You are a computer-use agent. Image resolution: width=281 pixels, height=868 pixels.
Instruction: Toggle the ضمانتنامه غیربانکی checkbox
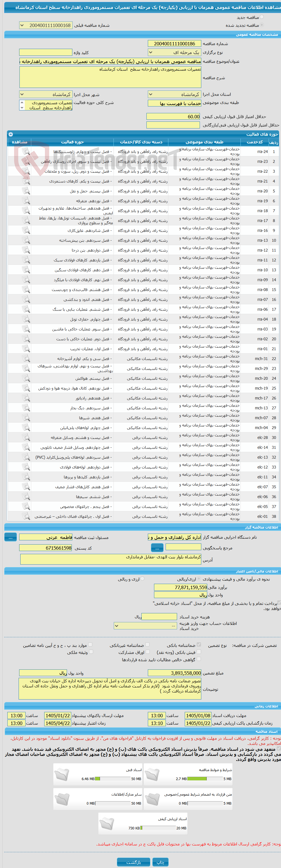[147, 645]
